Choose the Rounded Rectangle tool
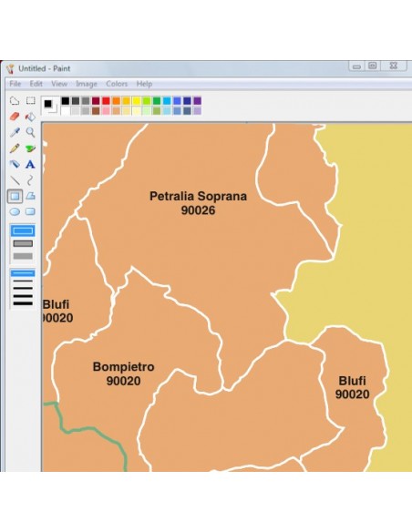The width and height of the screenshot is (412, 532). click(x=31, y=211)
